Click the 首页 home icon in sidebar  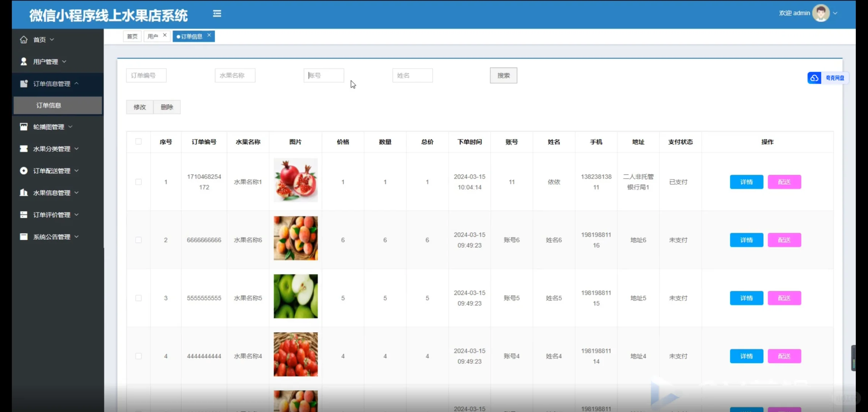tap(24, 39)
